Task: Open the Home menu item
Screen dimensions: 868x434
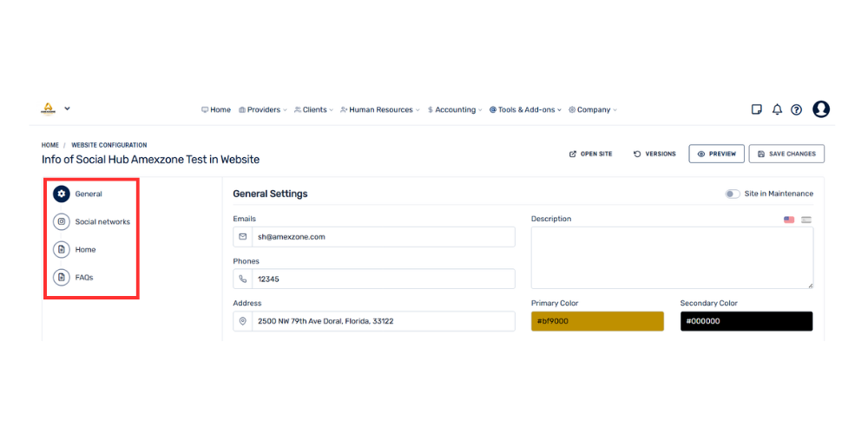Action: [216, 109]
